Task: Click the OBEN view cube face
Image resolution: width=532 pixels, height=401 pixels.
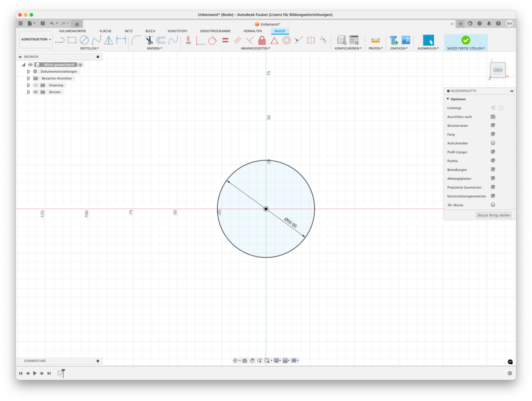Action: click(498, 70)
